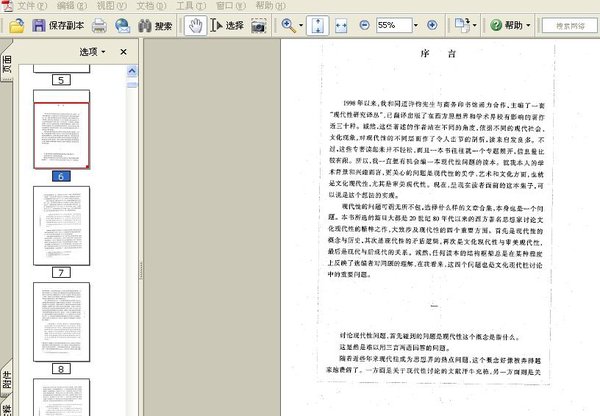Open the Edit (编辑) menu
This screenshot has height=416, width=600.
point(72,5)
